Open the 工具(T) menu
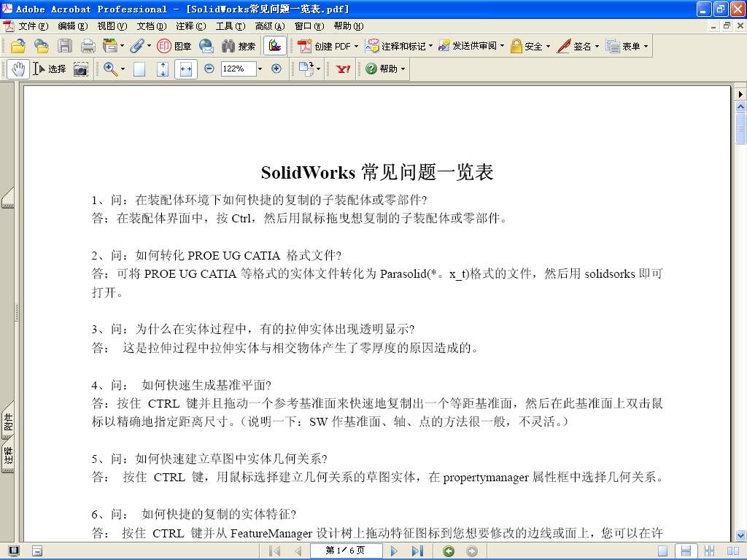747x560 pixels. (x=230, y=26)
